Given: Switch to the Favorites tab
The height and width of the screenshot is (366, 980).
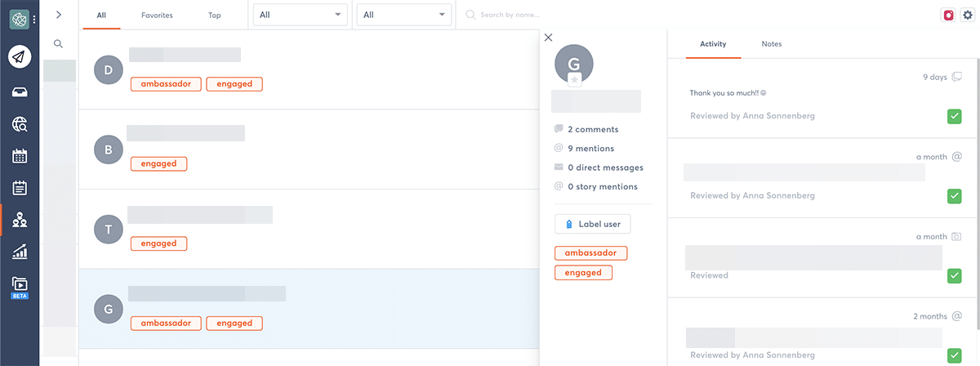Looking at the screenshot, I should pyautogui.click(x=157, y=16).
